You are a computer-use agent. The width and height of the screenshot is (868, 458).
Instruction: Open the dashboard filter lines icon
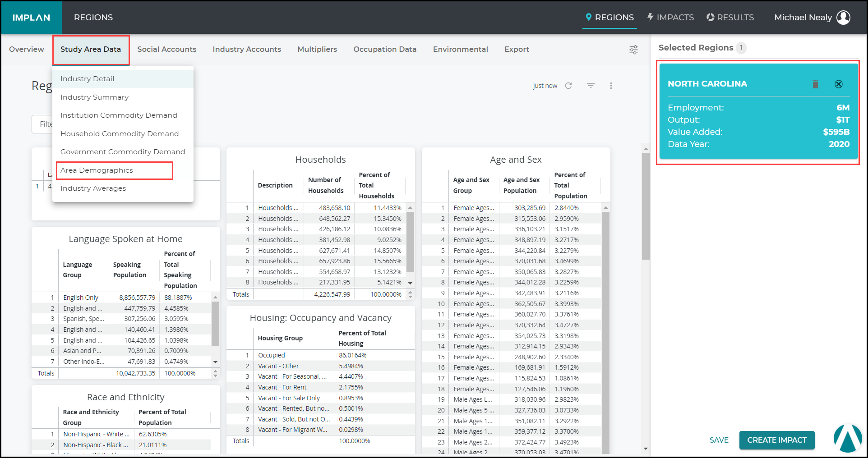tap(591, 86)
